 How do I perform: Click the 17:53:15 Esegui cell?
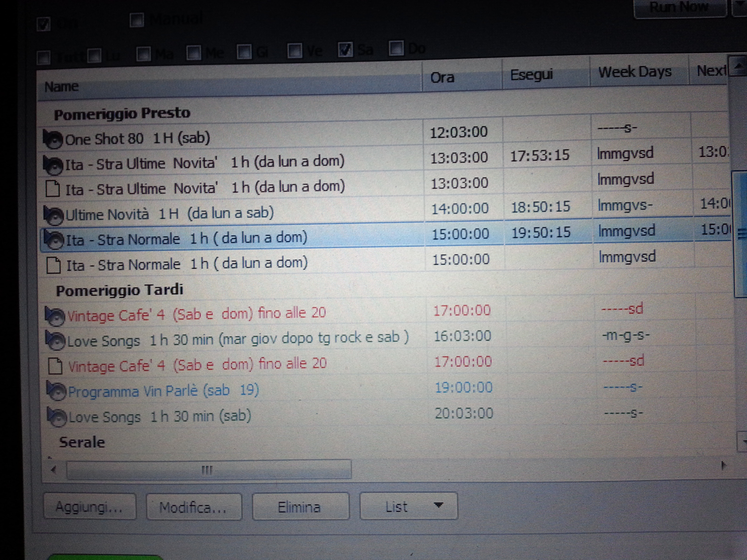click(x=540, y=156)
